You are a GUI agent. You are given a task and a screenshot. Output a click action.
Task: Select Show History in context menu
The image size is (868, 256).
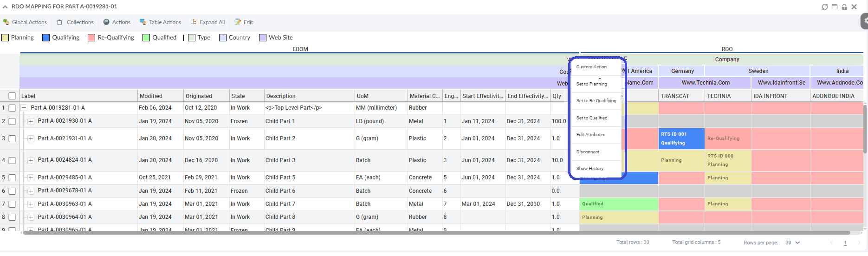point(589,169)
